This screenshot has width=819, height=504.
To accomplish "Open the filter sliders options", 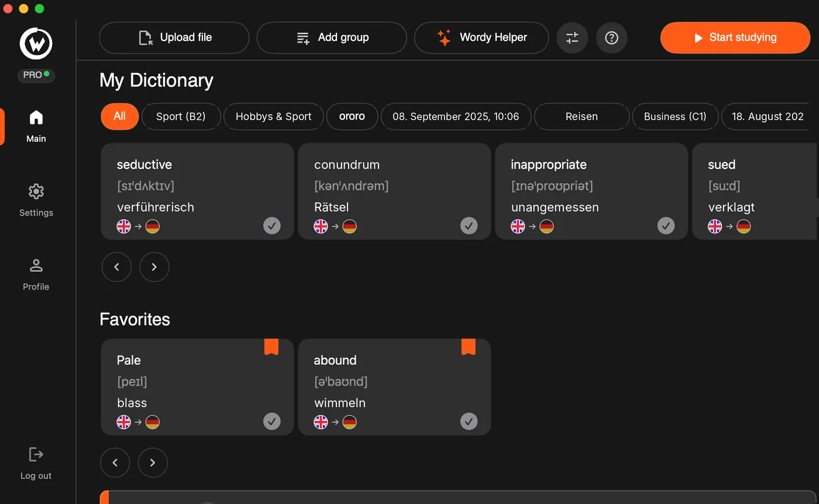I will pos(572,38).
